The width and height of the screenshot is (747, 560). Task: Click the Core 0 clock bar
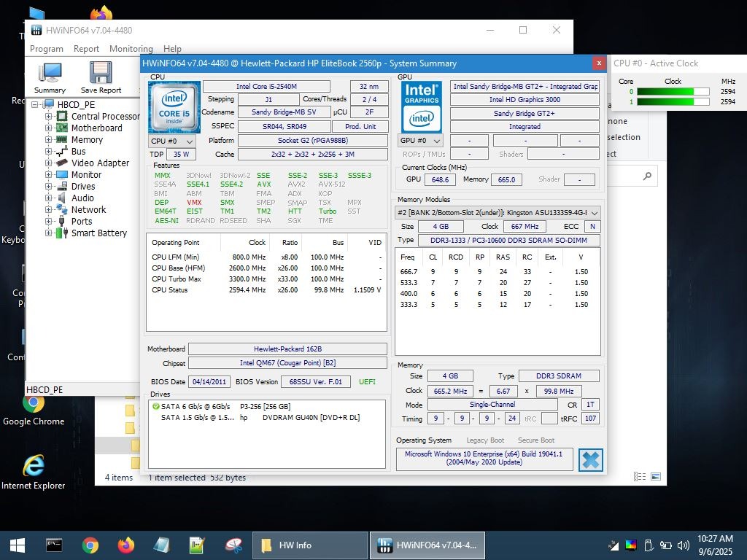tap(673, 92)
